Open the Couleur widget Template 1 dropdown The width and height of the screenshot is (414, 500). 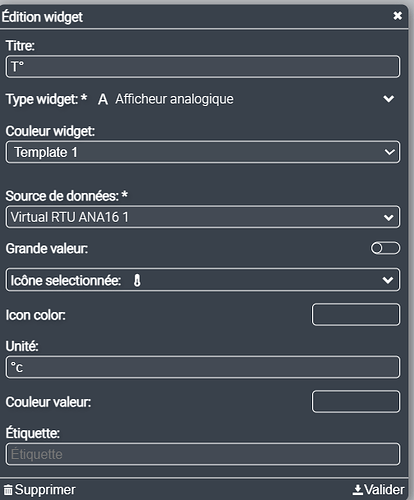[x=203, y=152]
